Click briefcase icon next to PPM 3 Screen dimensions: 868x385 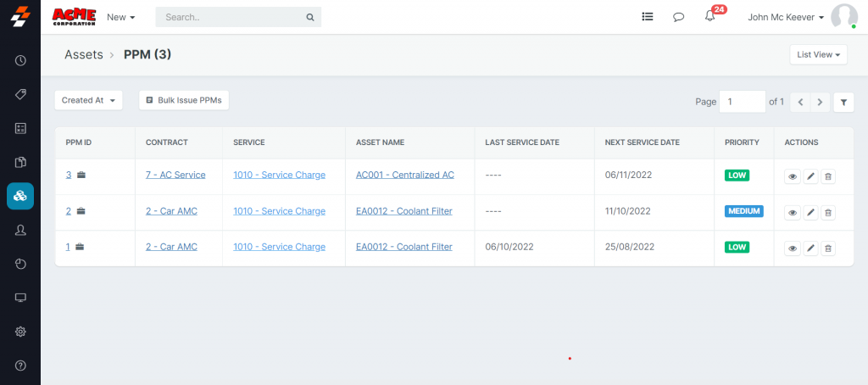click(x=81, y=175)
